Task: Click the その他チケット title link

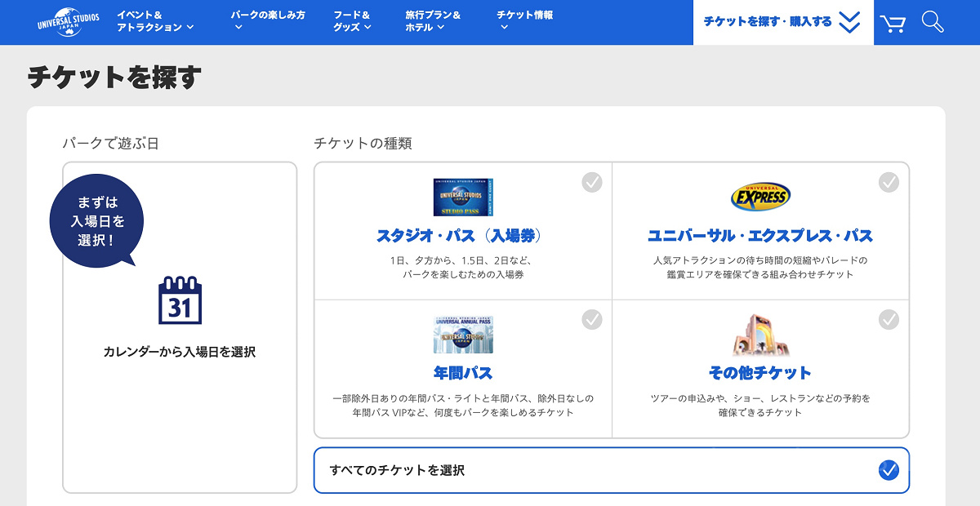Action: pos(760,373)
